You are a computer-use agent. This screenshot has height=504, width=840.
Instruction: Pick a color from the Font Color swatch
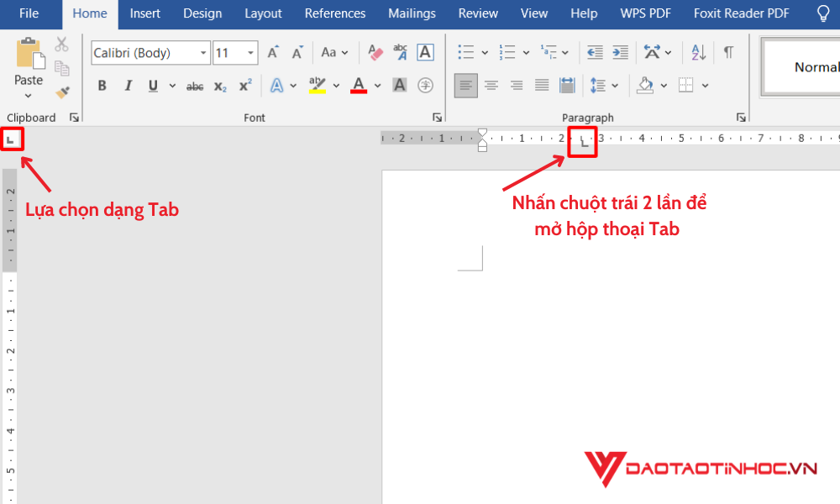click(358, 85)
